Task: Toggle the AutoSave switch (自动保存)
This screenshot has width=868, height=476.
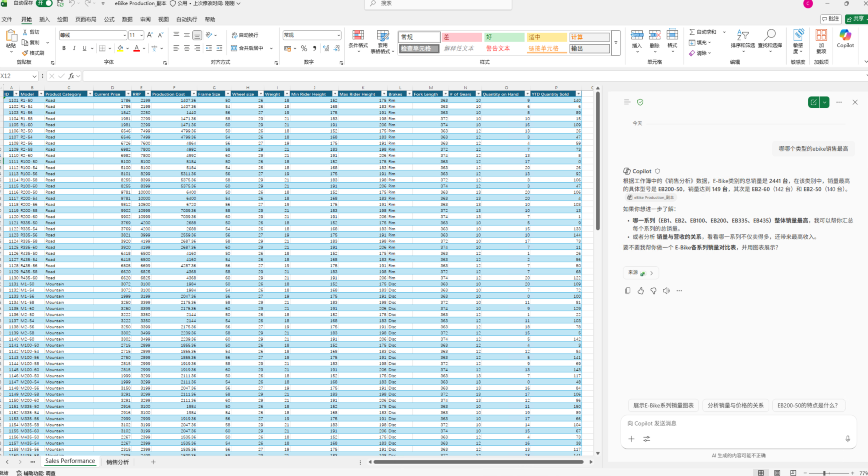Action: coord(44,3)
